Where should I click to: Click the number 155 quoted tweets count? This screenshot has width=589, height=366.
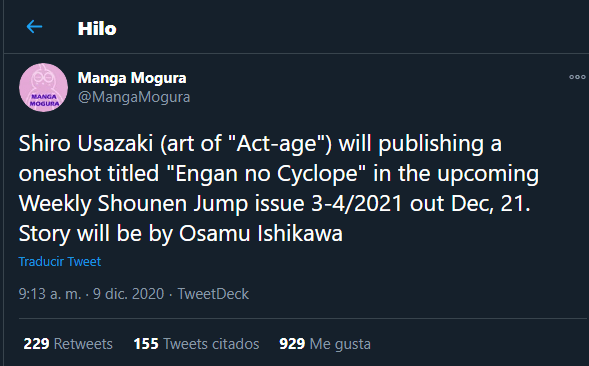(x=146, y=344)
